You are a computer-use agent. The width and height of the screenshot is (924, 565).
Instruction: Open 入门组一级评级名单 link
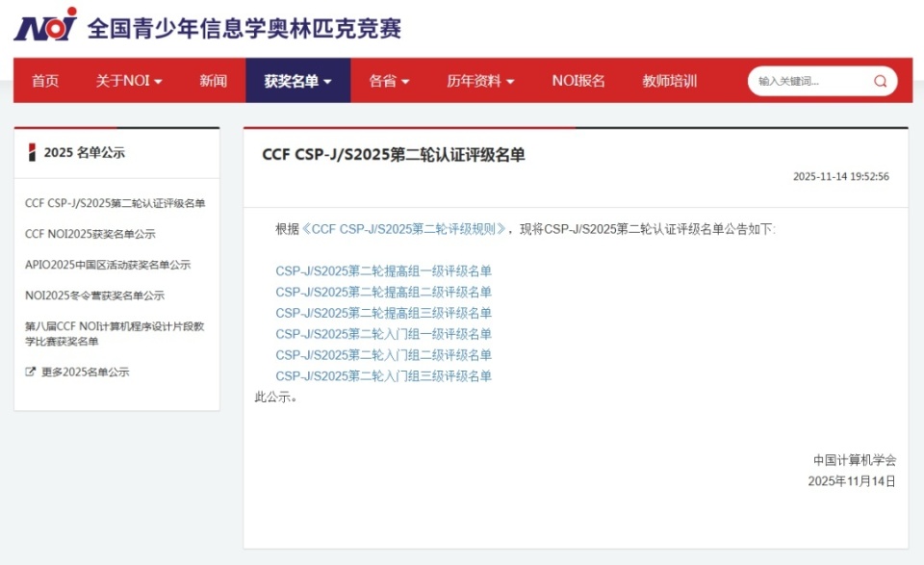pyautogui.click(x=384, y=334)
